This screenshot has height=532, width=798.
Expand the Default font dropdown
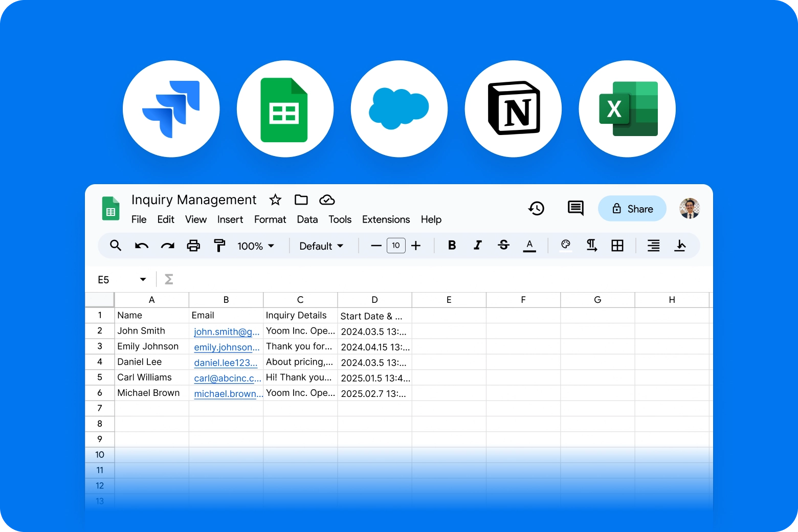321,246
